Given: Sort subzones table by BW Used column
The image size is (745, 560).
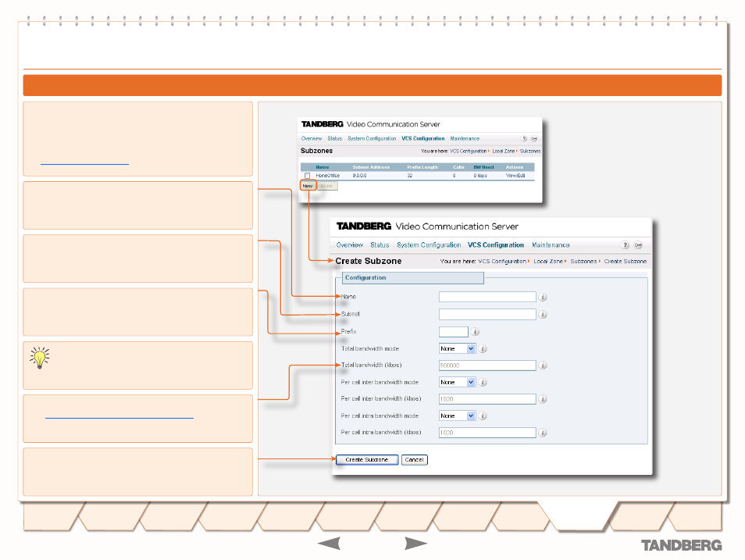Looking at the screenshot, I should click(x=483, y=167).
